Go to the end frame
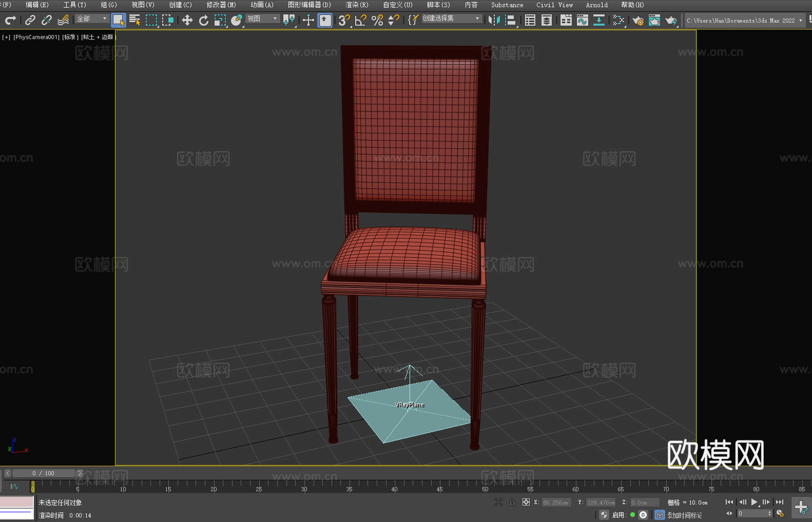The height and width of the screenshot is (522, 812). tap(779, 502)
